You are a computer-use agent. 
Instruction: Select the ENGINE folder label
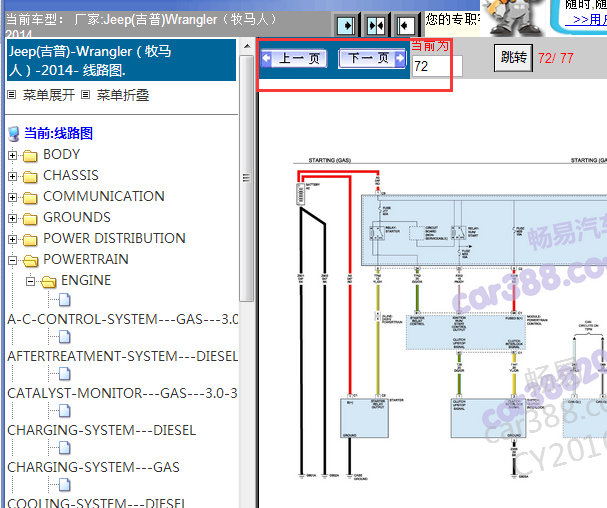tap(86, 280)
